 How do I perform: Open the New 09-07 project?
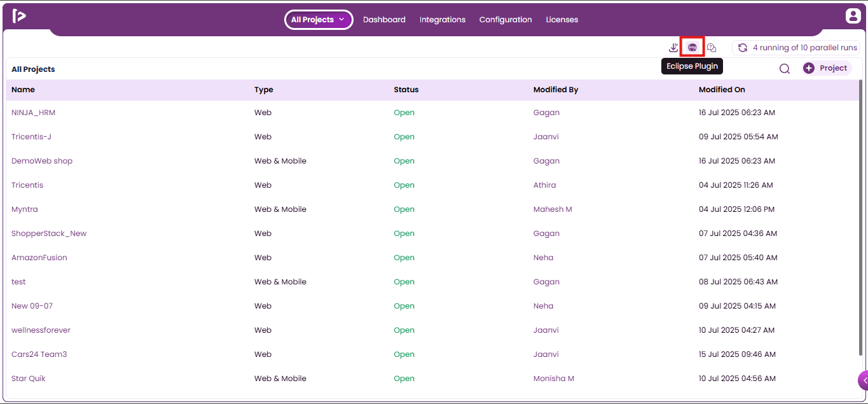point(32,306)
